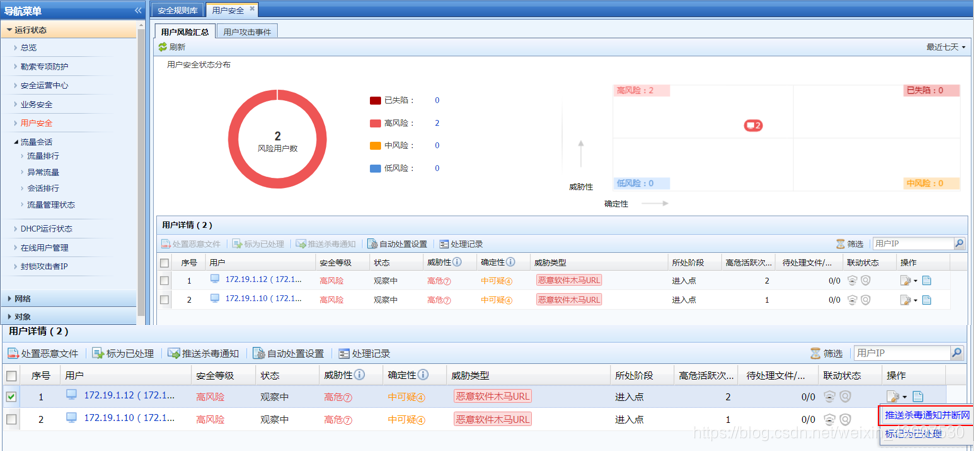The height and width of the screenshot is (451, 974).
Task: Click the red 高风险 legend swatch
Action: coord(375,123)
